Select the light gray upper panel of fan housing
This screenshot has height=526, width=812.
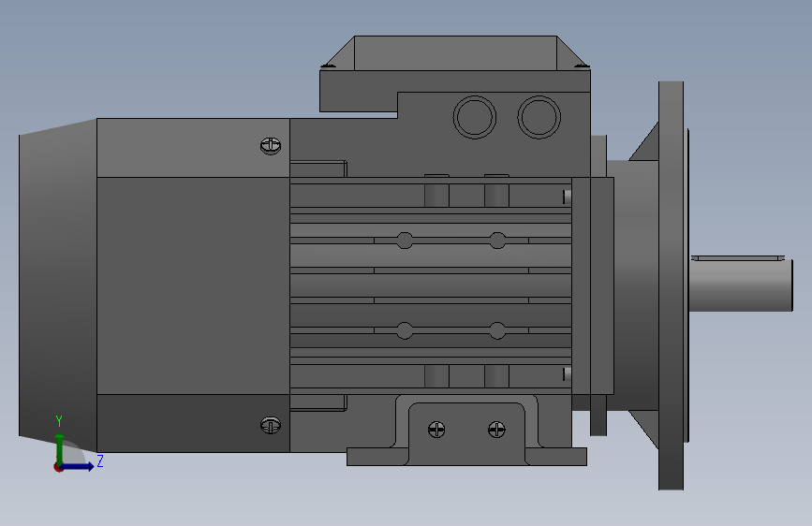[193, 148]
